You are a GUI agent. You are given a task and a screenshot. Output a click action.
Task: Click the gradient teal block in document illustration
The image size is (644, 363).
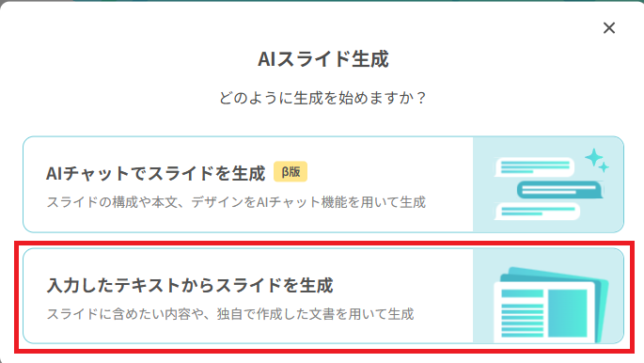[568, 313]
